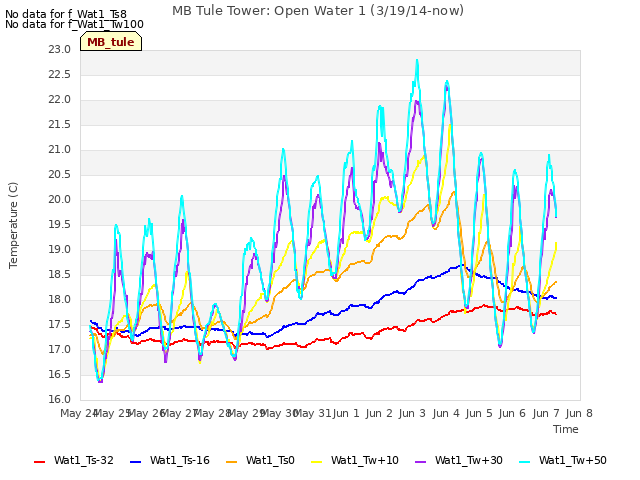Click the Temperature (C) axis label
The image size is (640, 480).
[x=13, y=225]
